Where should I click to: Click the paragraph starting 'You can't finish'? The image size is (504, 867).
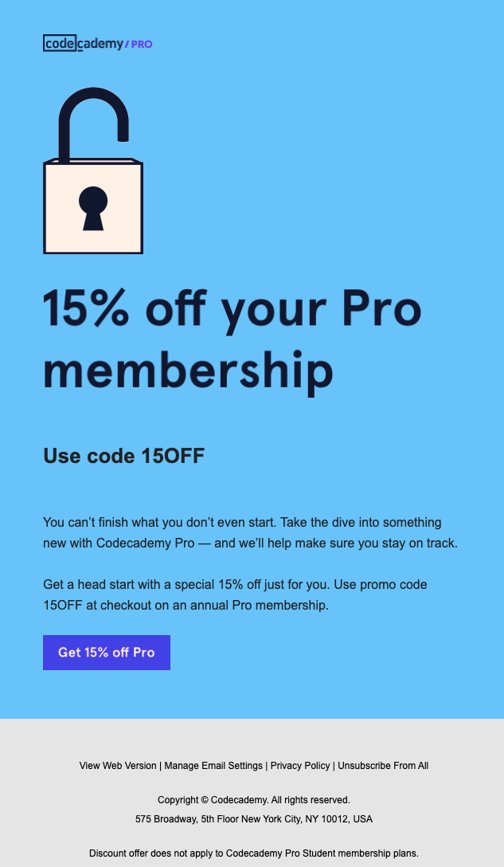click(250, 532)
